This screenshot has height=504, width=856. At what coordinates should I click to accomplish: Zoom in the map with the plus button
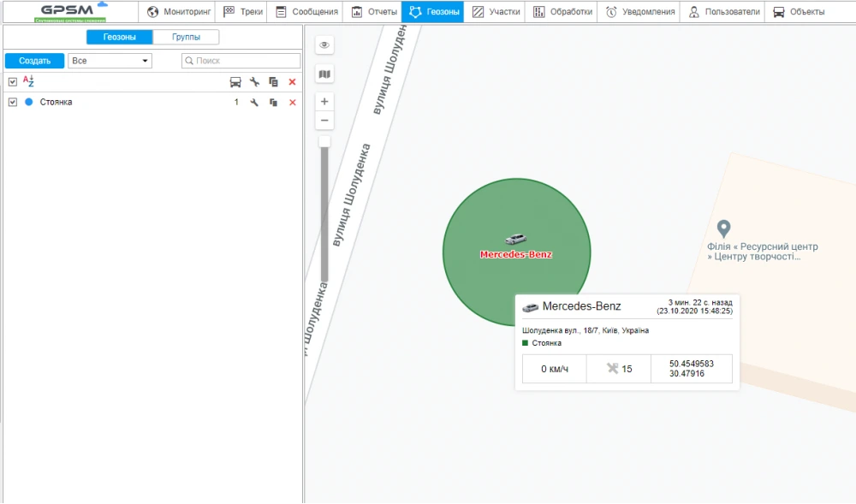(x=324, y=101)
